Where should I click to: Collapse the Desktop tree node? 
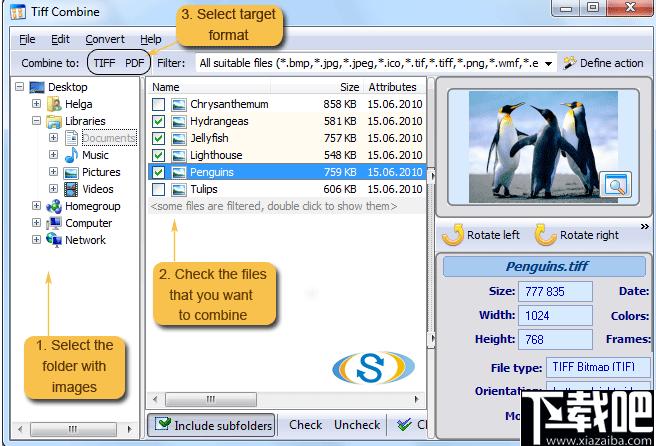point(19,87)
